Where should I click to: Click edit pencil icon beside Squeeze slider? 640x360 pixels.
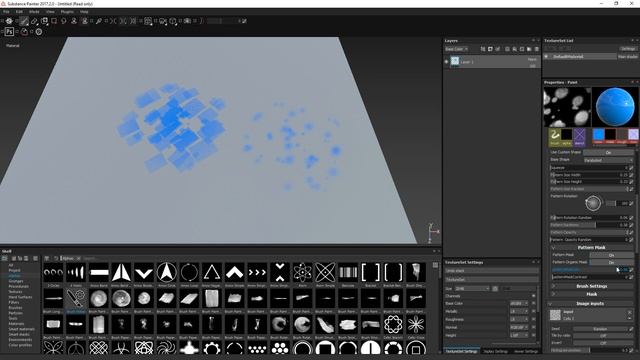tap(631, 168)
